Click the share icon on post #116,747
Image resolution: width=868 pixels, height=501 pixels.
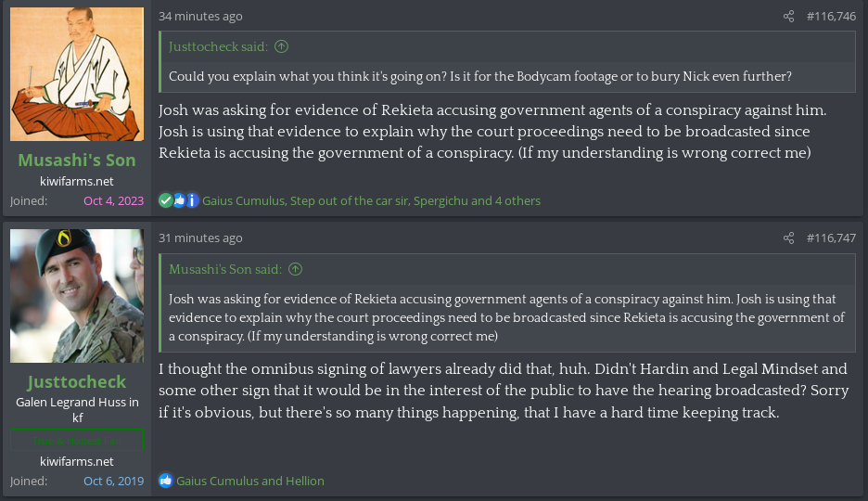(x=788, y=238)
